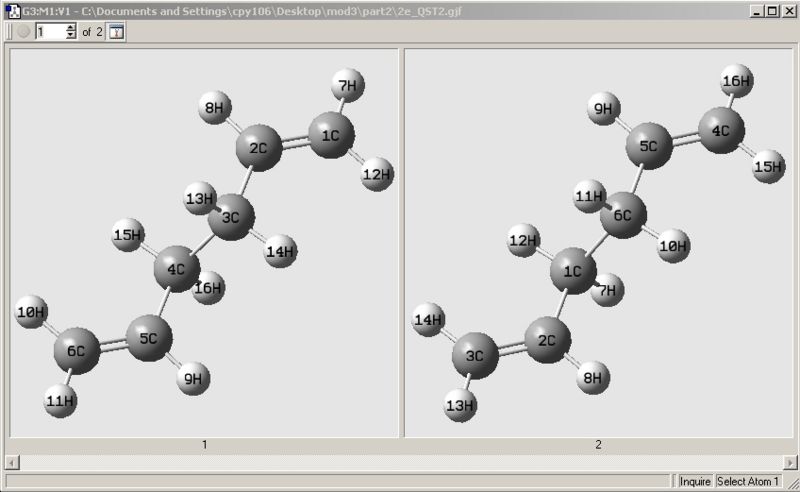Click the 4C=5C double bond in model 2
This screenshot has width=800, height=492.
685,138
